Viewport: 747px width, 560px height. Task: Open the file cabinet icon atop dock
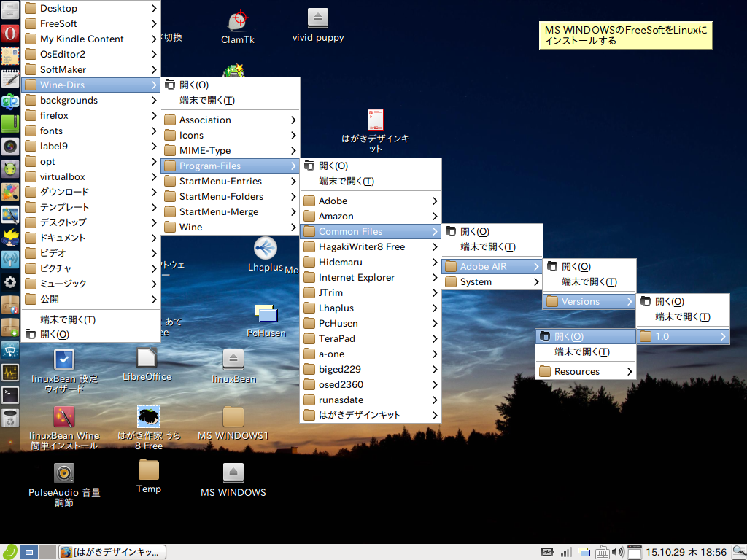pos(10,10)
